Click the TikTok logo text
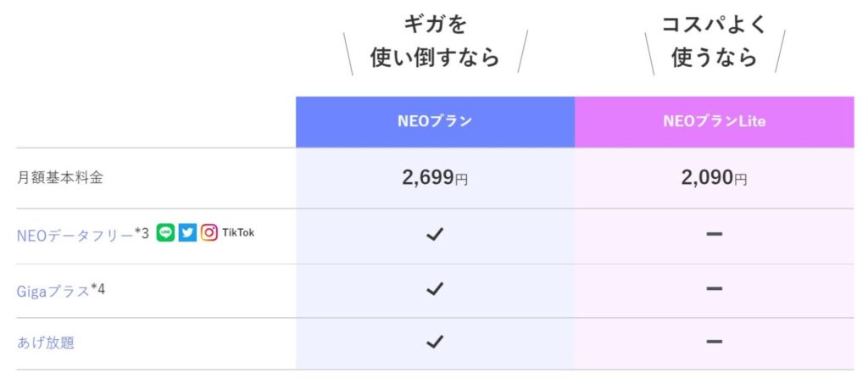Screen dimensions: 868x384 point(238,233)
